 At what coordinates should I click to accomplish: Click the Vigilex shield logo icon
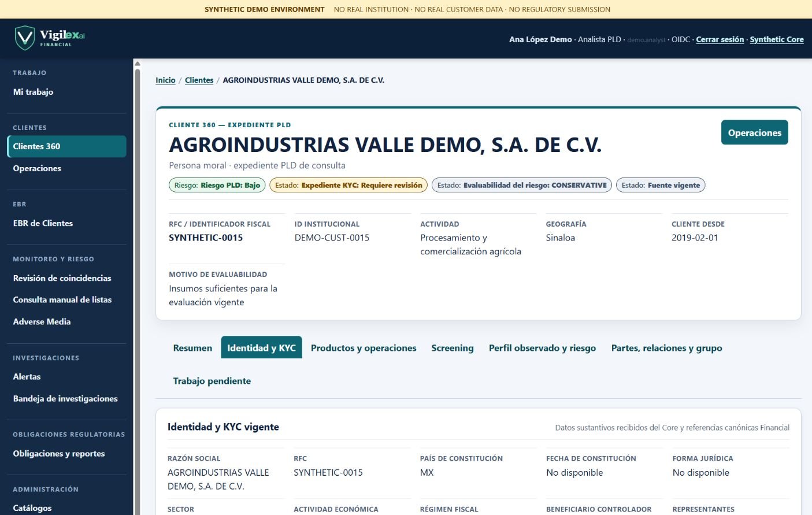24,38
